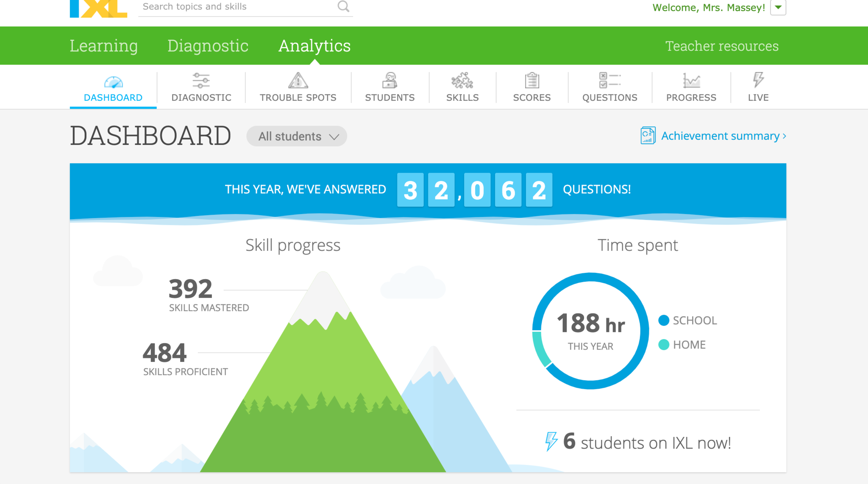Open Trouble Spots warning triangle icon
This screenshot has height=484, width=868.
tap(298, 80)
